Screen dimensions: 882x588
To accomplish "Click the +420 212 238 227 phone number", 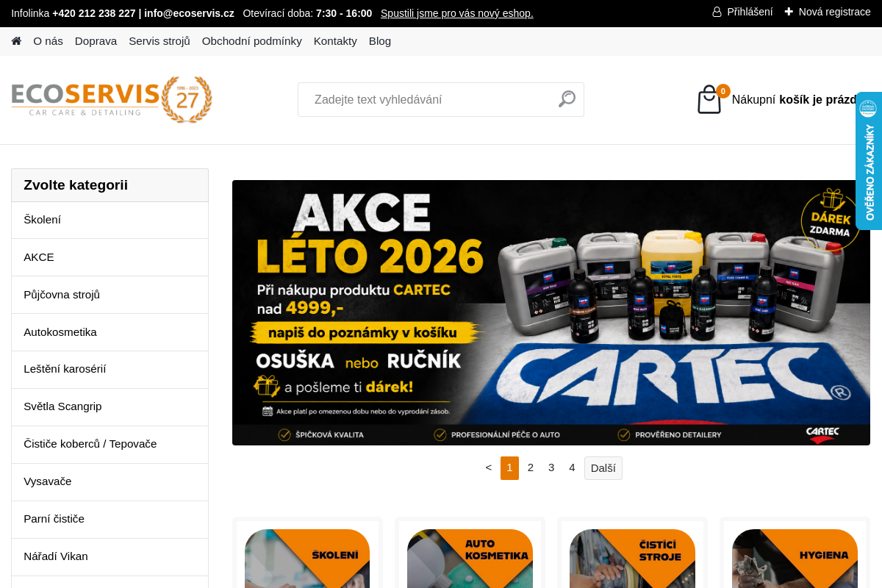I will [94, 13].
